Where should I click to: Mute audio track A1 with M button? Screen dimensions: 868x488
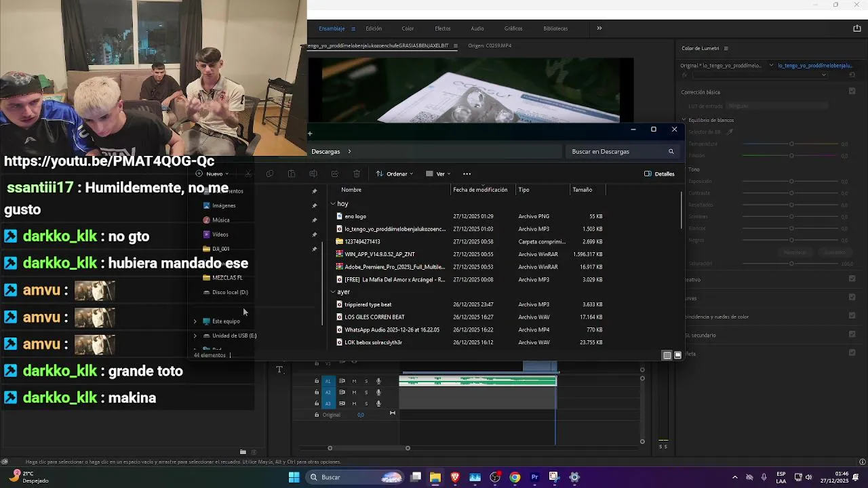click(x=354, y=381)
